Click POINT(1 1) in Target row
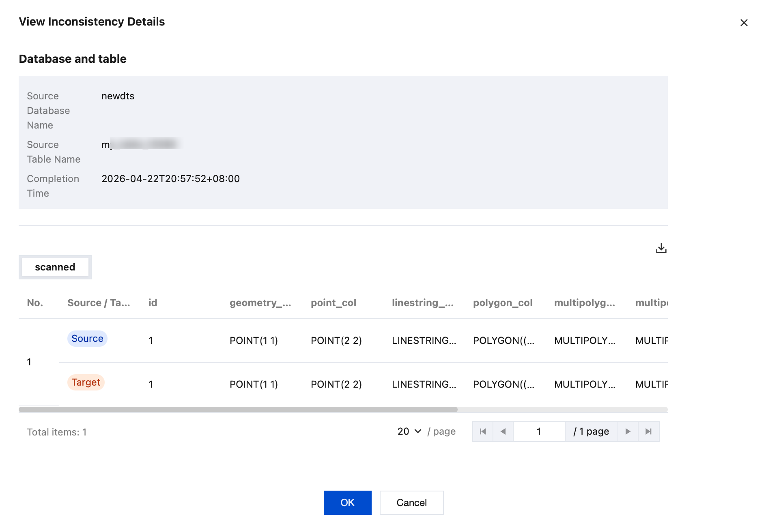Image resolution: width=766 pixels, height=532 pixels. pyautogui.click(x=254, y=384)
